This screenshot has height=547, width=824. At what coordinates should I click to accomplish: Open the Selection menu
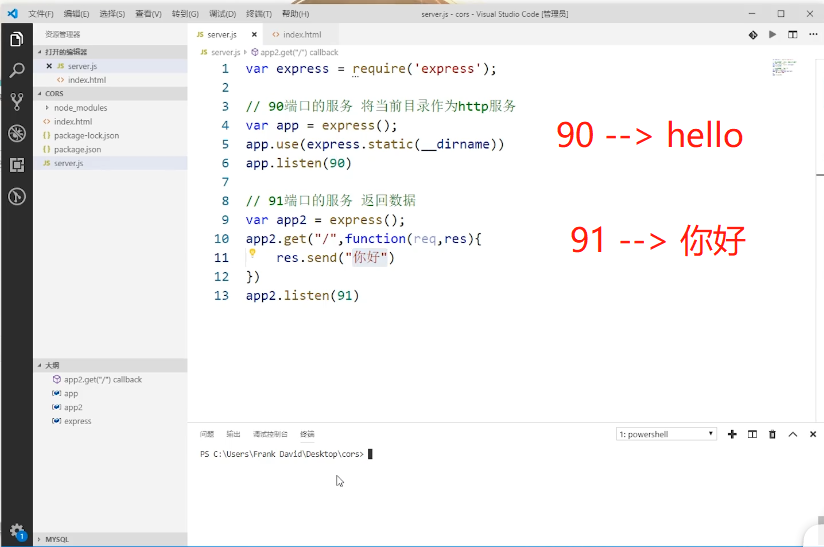112,14
